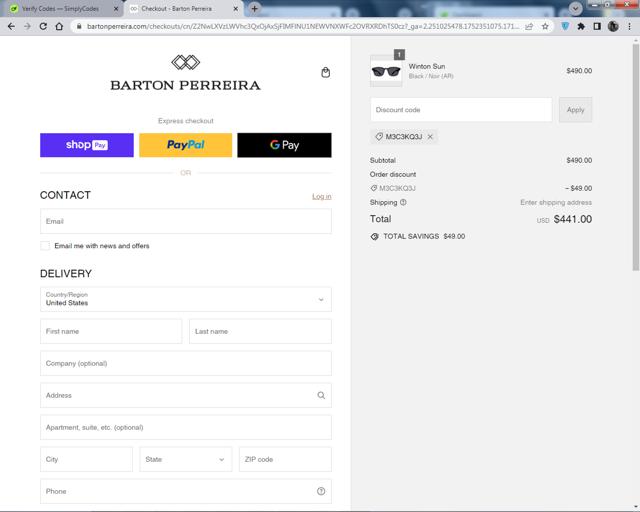The image size is (640, 512).
Task: Open the profile avatar menu
Action: click(613, 27)
